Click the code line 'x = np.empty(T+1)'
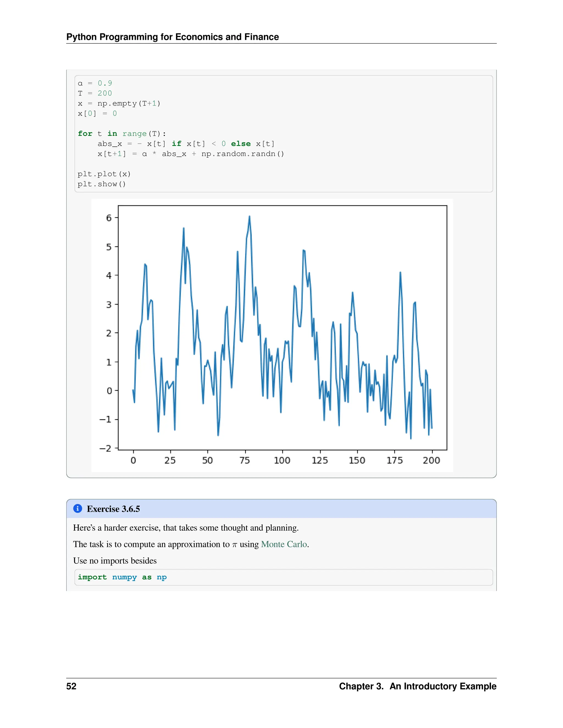 [119, 103]
